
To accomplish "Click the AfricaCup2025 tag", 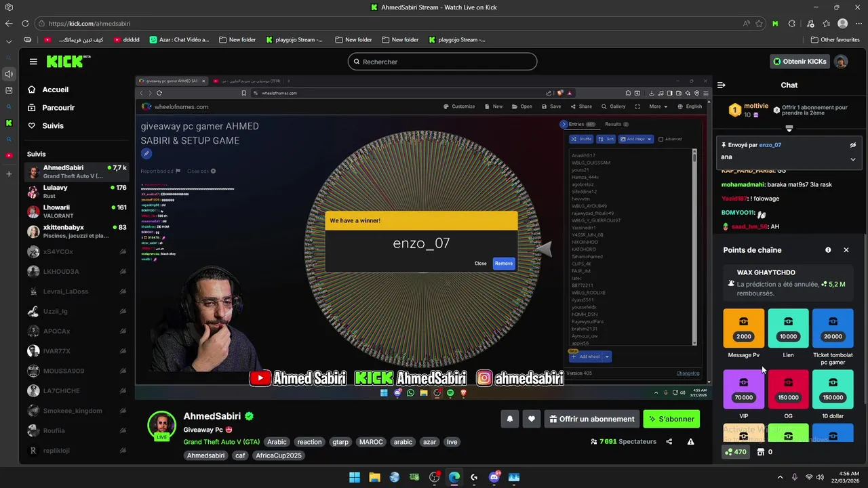I will click(x=279, y=455).
